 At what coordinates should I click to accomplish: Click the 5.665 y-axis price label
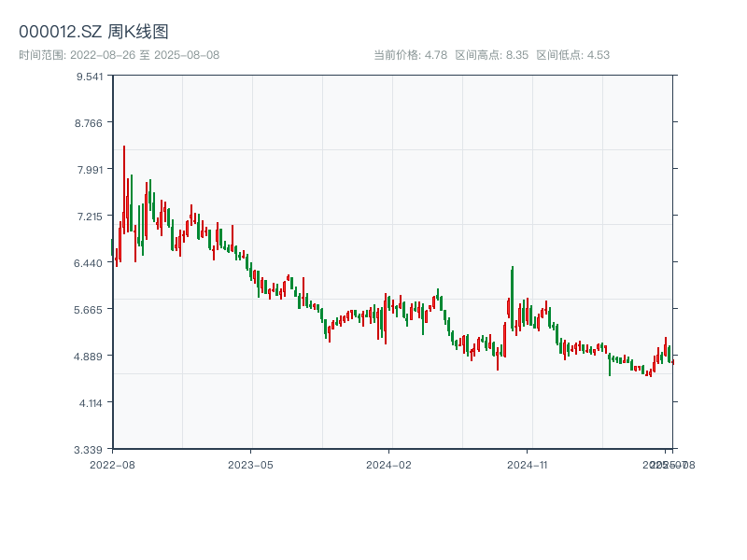(91, 309)
